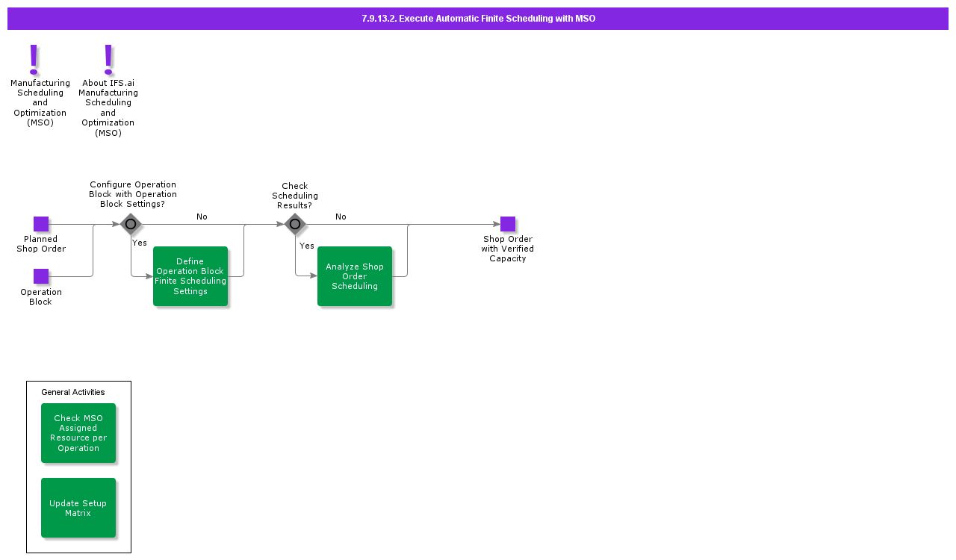The image size is (956, 560).
Task: Click the Configure Operation Block gateway diamond
Action: pyautogui.click(x=131, y=224)
